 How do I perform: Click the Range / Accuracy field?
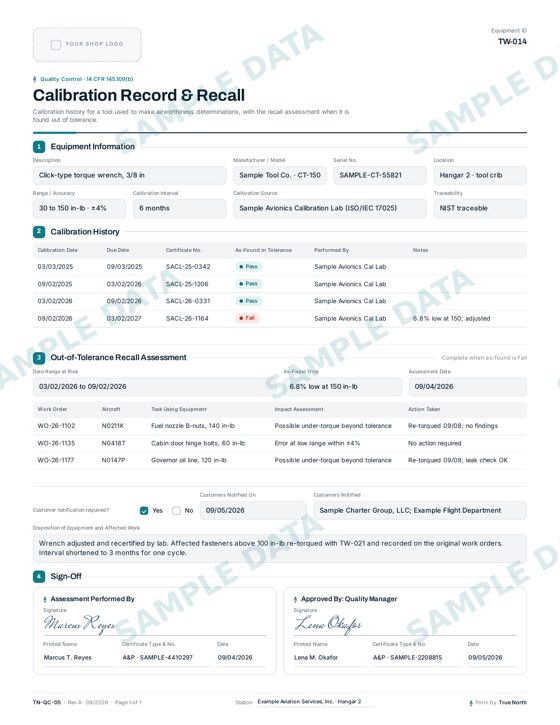click(x=79, y=209)
